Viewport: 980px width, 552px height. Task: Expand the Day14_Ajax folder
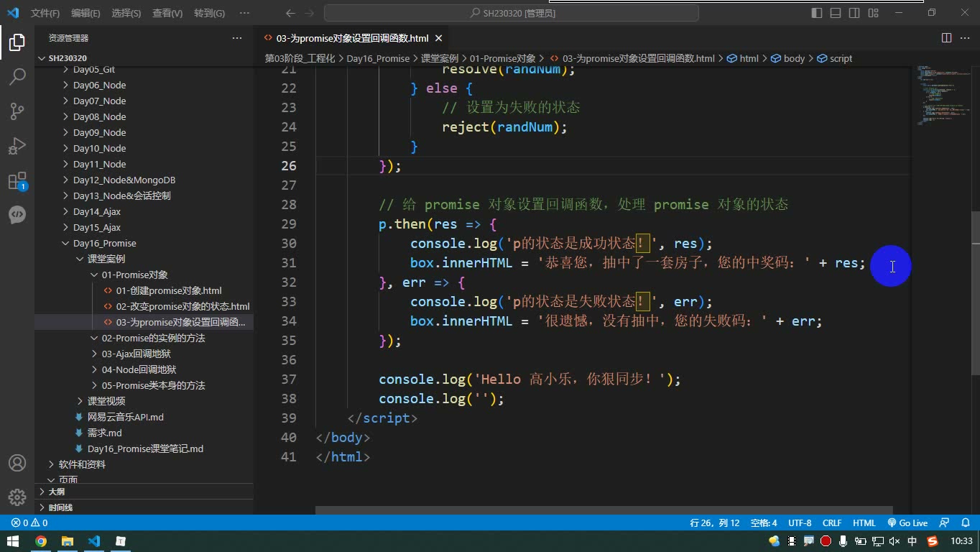pyautogui.click(x=144, y=211)
